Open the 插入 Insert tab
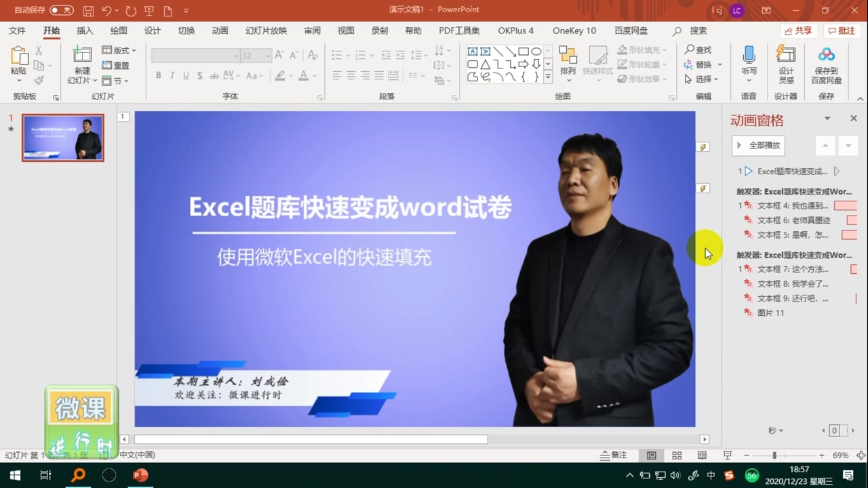The width and height of the screenshot is (868, 488). click(x=85, y=30)
